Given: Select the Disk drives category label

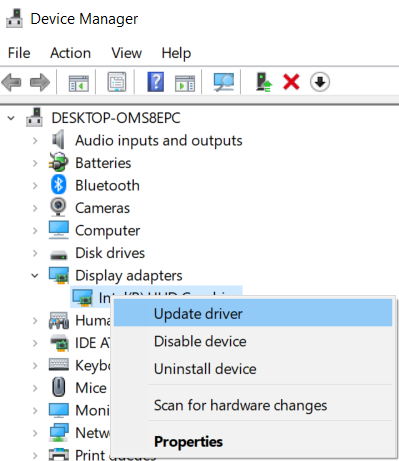Looking at the screenshot, I should [110, 253].
